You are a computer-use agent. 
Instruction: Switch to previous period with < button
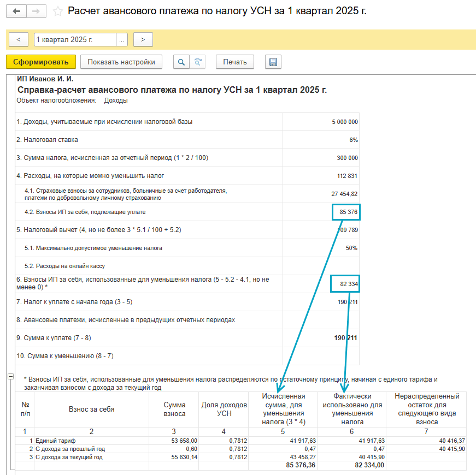[19, 39]
